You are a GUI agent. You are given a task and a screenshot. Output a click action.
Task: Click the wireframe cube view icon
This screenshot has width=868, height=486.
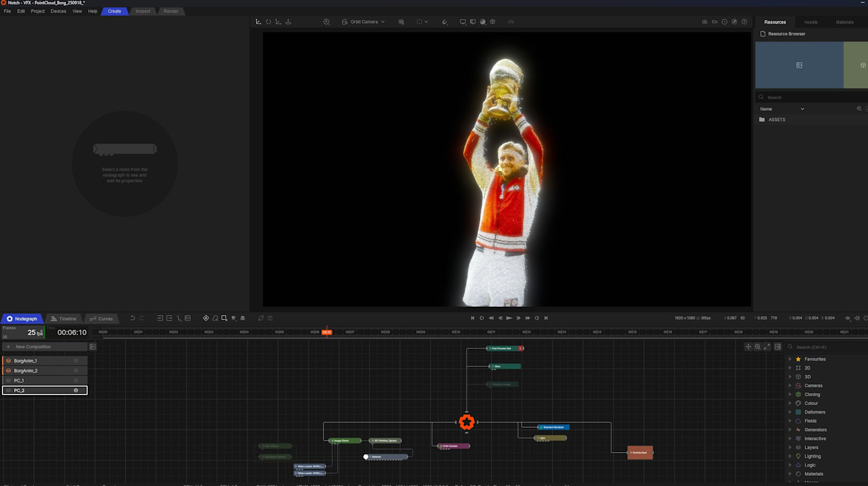coord(492,22)
